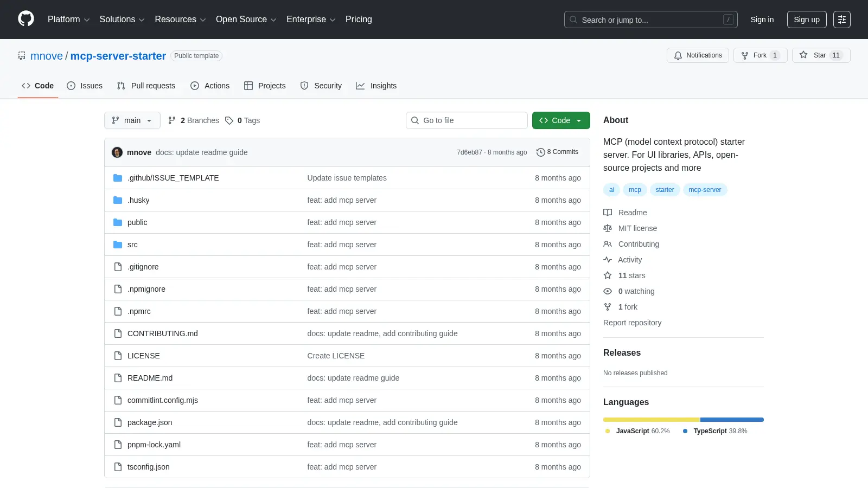Open the package.json file
Screen dimensions: 868x488
(150, 422)
